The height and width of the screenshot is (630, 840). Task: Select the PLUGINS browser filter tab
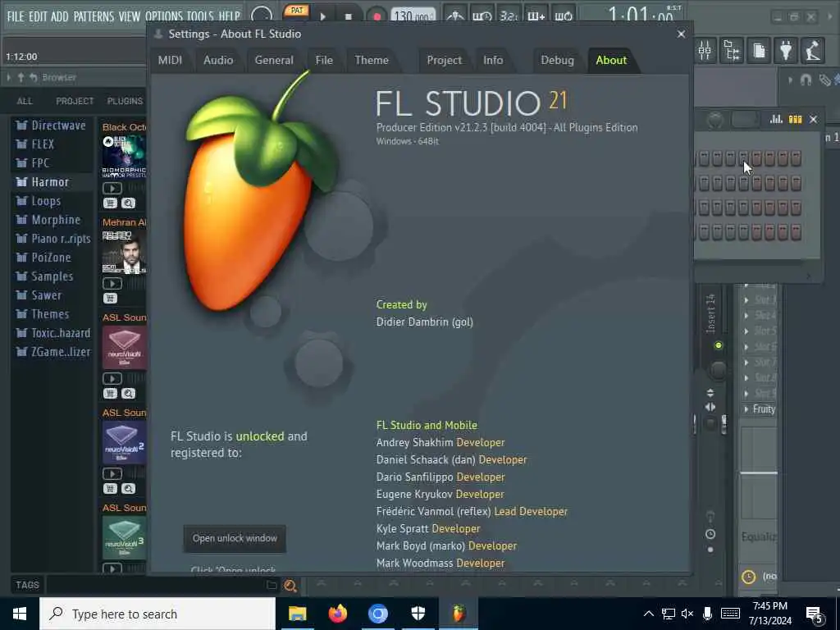coord(125,101)
